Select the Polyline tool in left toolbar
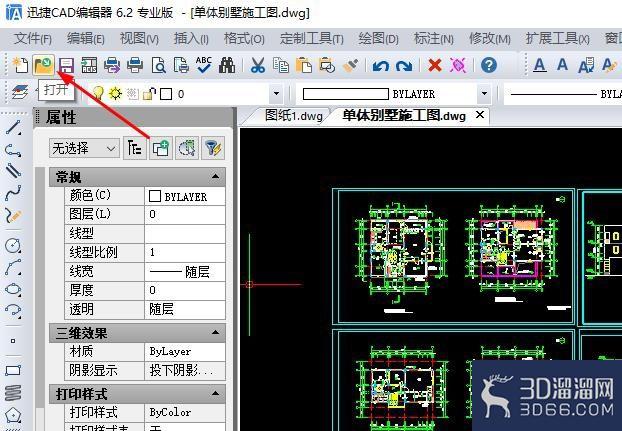Viewport: 622px width, 431px height. [13, 150]
